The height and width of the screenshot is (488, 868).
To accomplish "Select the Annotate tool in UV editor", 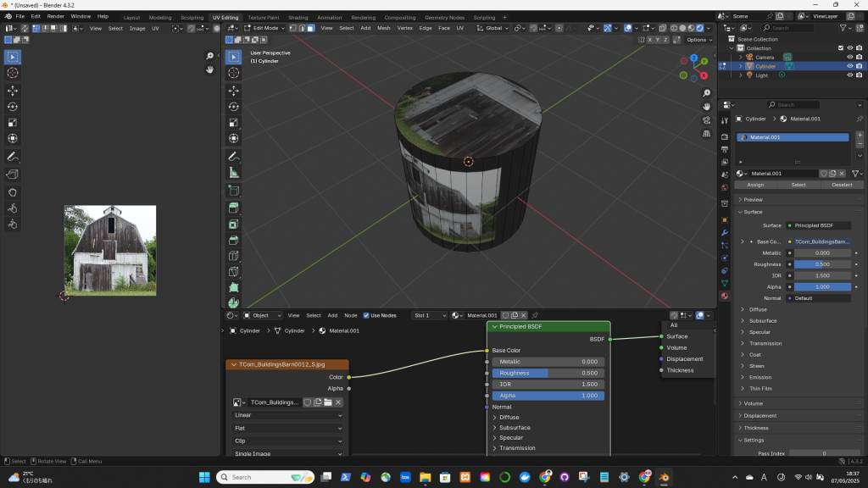I will pos(13,157).
